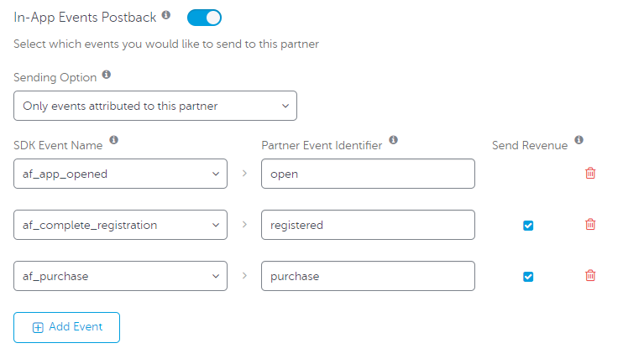Click the plus icon in Add Event
Viewport: 623px width, 364px height.
click(x=38, y=328)
